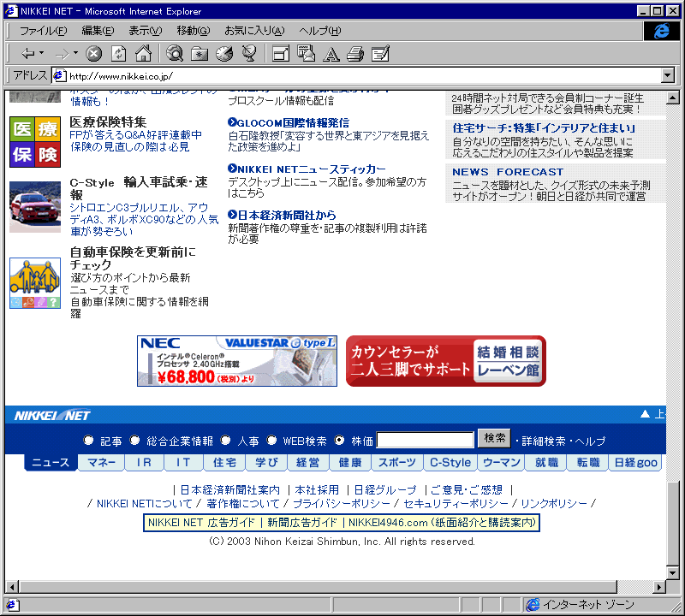Switch to the 日経goo tab

pos(635,463)
